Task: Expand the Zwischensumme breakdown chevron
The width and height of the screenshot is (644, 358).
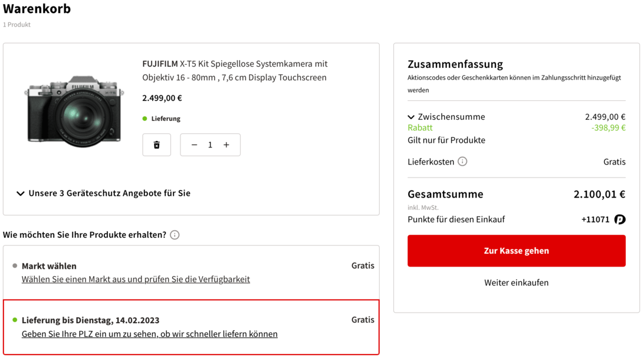Action: (x=411, y=117)
